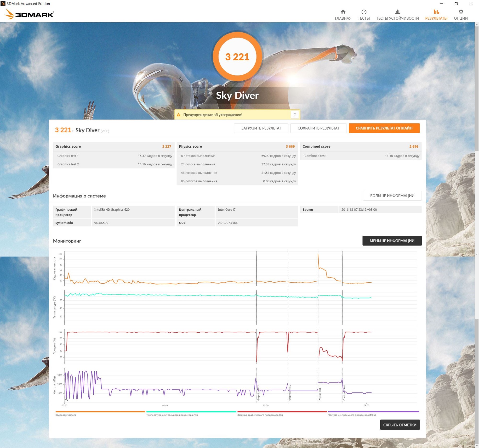479x448 pixels.
Task: Click СКРЫТЬ ОТМЕТКИ button
Action: 400,425
